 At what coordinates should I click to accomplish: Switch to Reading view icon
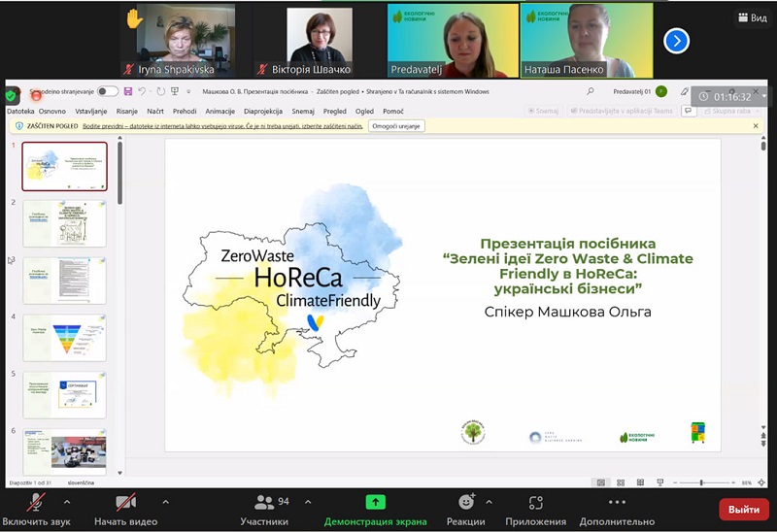click(640, 482)
